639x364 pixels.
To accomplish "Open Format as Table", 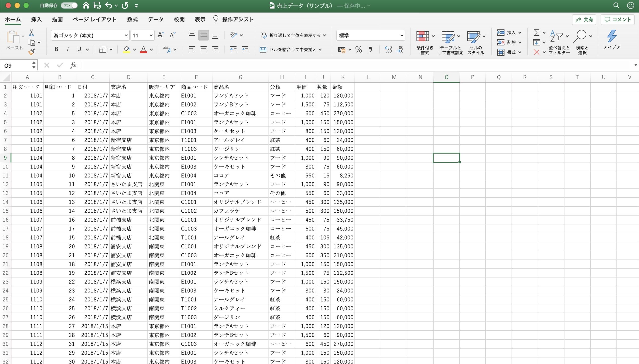I will click(451, 42).
